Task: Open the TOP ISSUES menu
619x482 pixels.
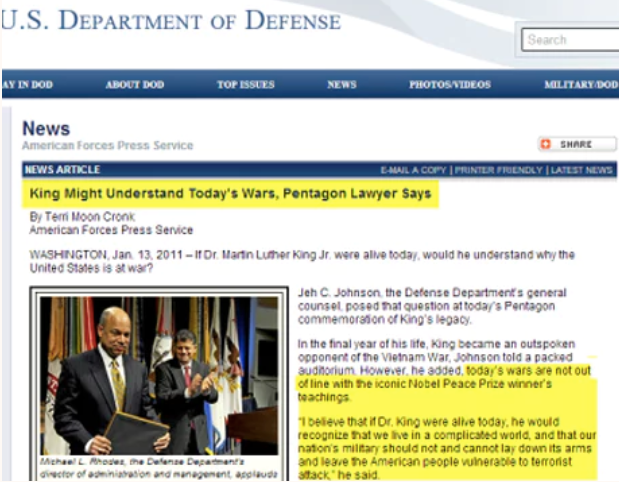Action: click(x=246, y=84)
